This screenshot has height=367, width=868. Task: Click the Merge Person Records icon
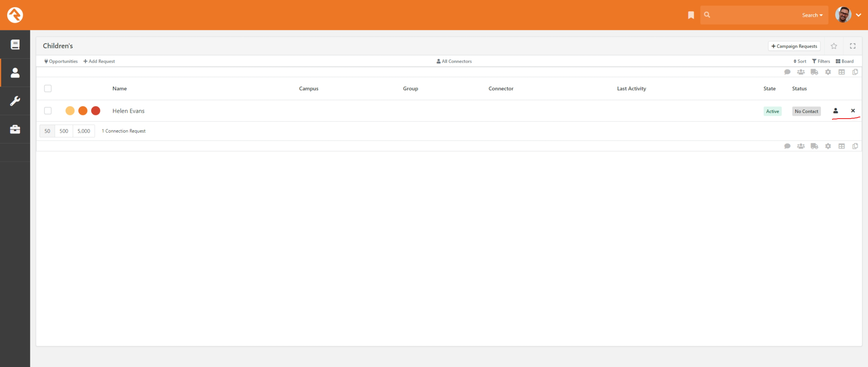point(801,72)
